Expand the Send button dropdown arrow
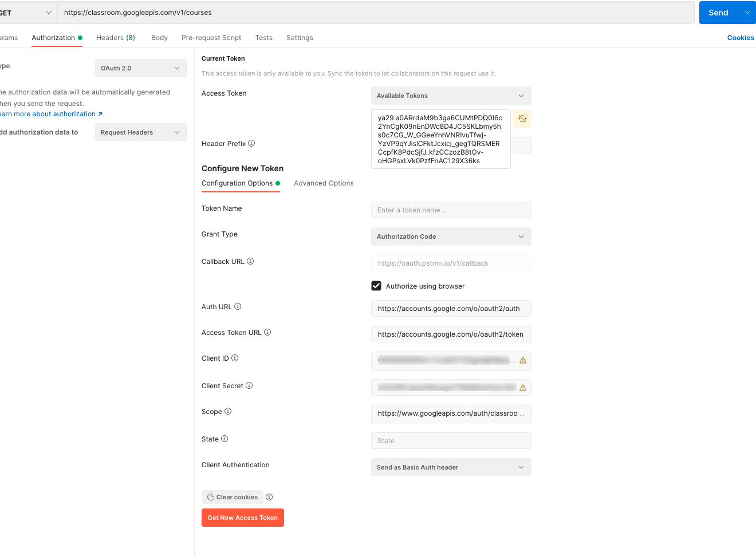The height and width of the screenshot is (556, 756). coord(747,13)
